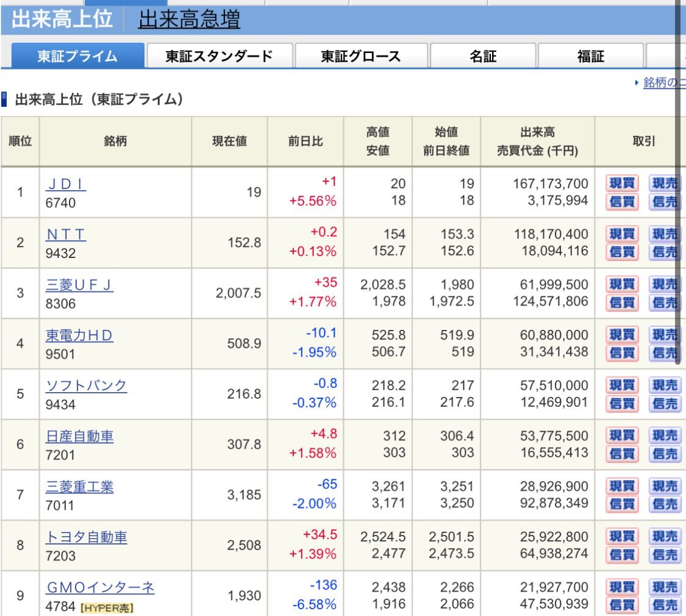This screenshot has height=616, width=686.
Task: Click 現買 button for 三菱重工業
Action: pos(622,486)
